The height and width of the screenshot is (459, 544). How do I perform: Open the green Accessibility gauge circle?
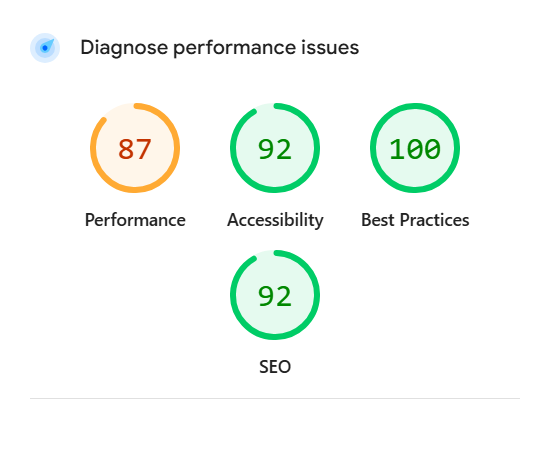click(275, 148)
